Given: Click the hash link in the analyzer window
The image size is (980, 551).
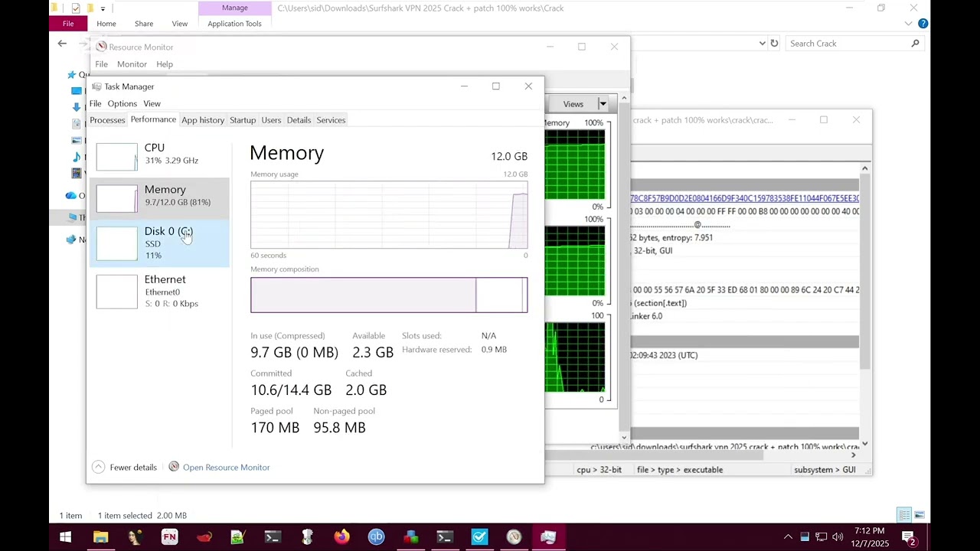Looking at the screenshot, I should tap(745, 198).
